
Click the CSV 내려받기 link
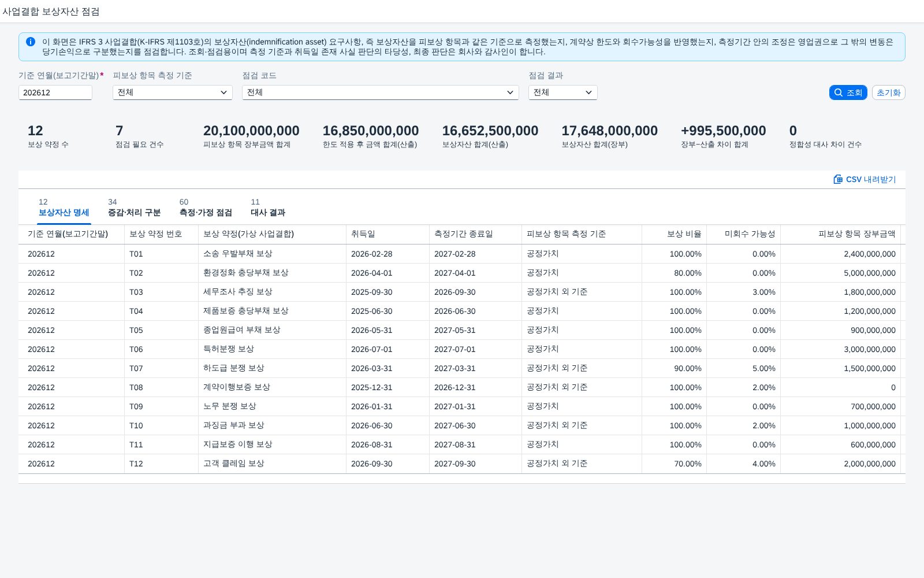point(865,179)
